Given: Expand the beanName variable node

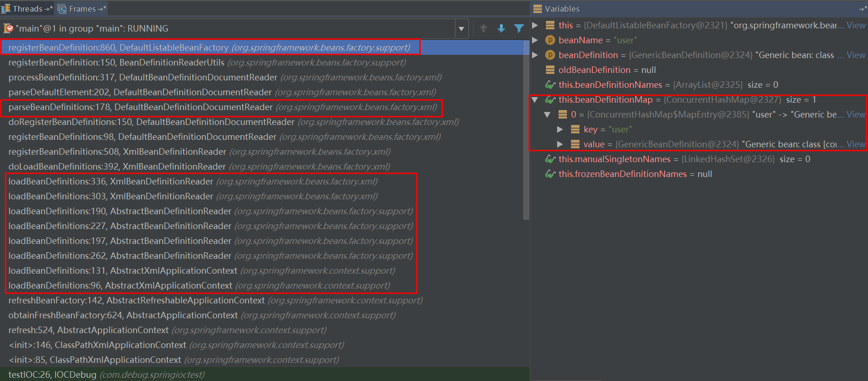Looking at the screenshot, I should point(535,40).
